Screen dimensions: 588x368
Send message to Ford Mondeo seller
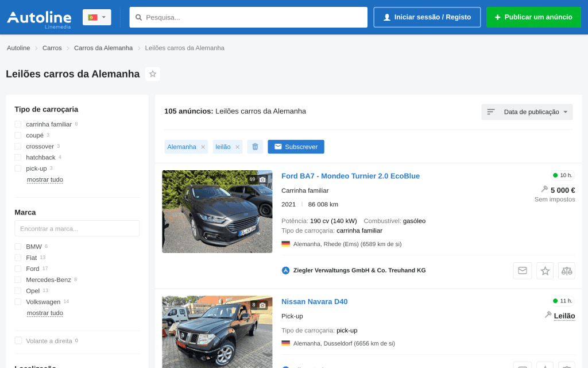(523, 271)
